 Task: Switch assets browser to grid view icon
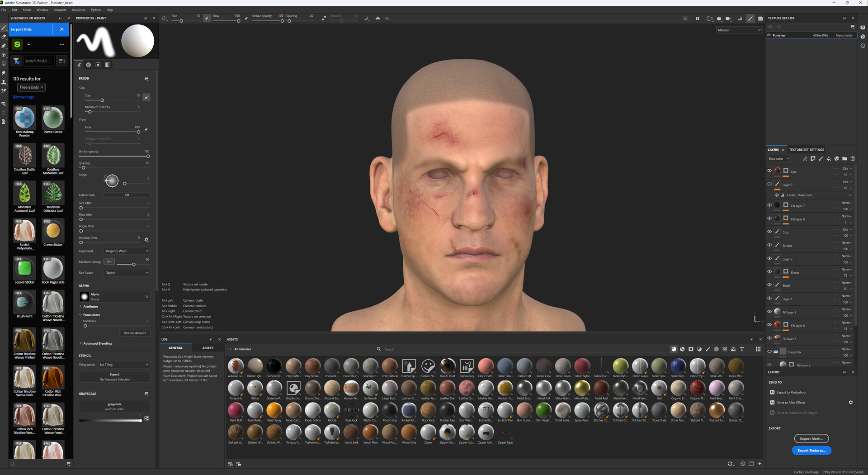758,349
